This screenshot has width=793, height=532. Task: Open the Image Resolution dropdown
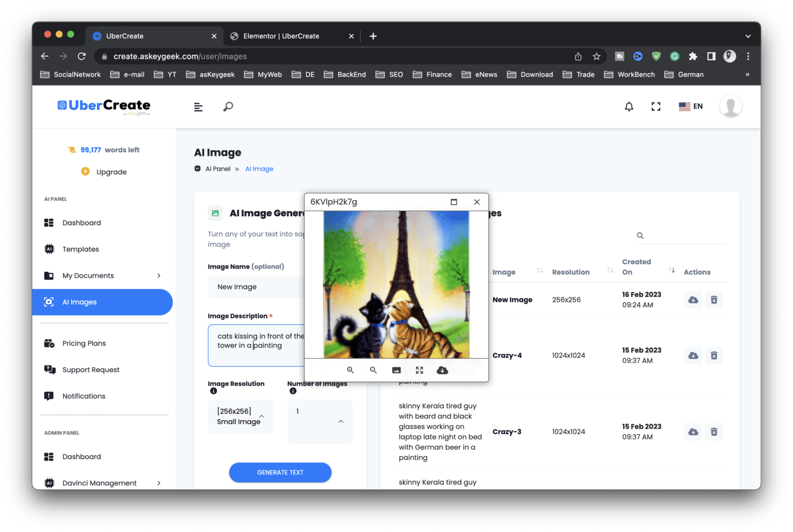241,416
